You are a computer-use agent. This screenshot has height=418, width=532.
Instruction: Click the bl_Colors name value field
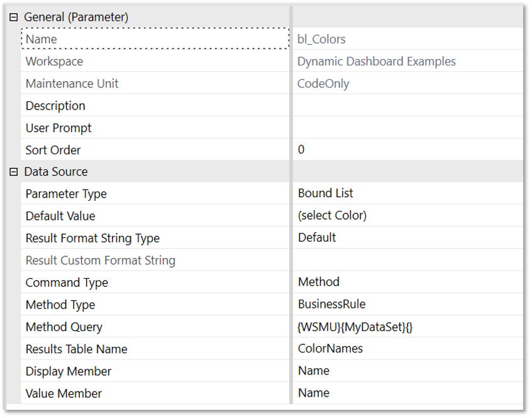pos(409,39)
